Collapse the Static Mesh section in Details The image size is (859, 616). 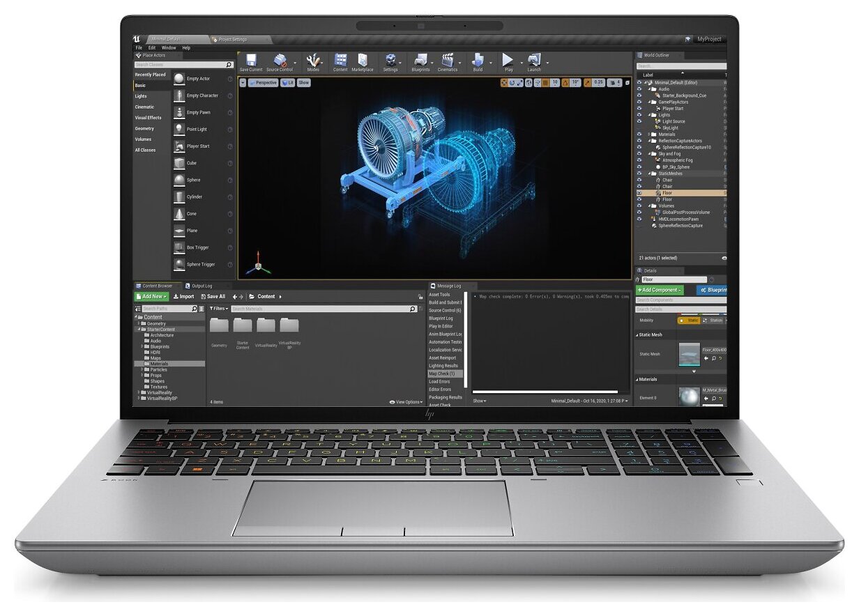pos(637,335)
